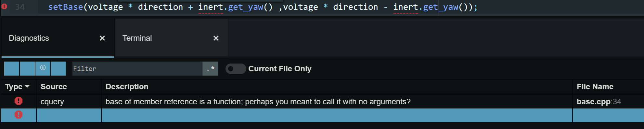Sort by the Description column header
This screenshot has width=644, height=129.
[127, 87]
